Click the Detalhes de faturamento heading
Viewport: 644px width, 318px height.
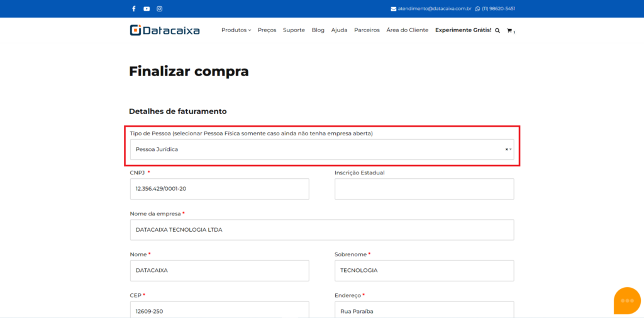point(178,111)
